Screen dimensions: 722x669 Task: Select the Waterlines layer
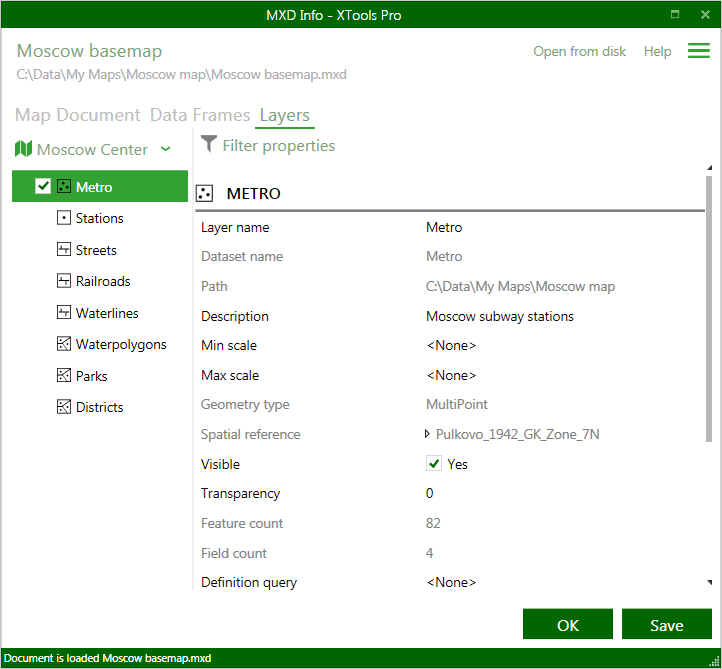pos(107,313)
